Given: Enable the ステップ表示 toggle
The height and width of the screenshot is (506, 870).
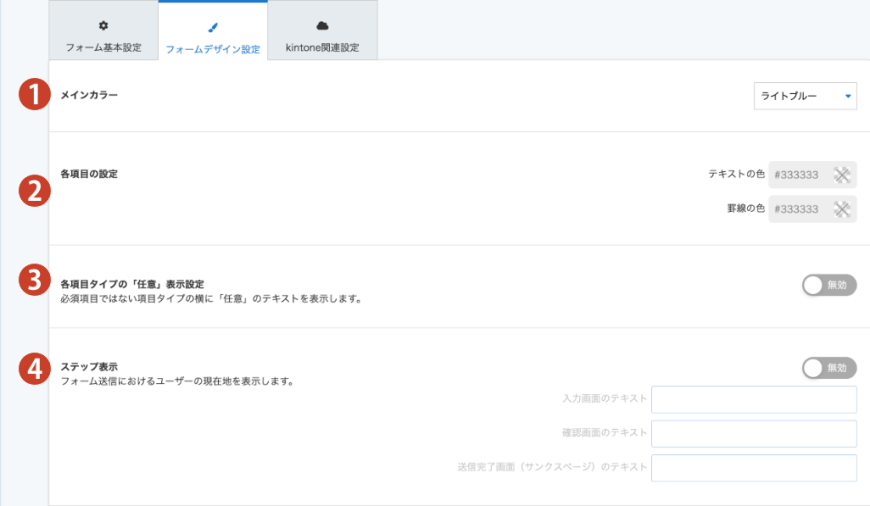Looking at the screenshot, I should click(x=829, y=368).
